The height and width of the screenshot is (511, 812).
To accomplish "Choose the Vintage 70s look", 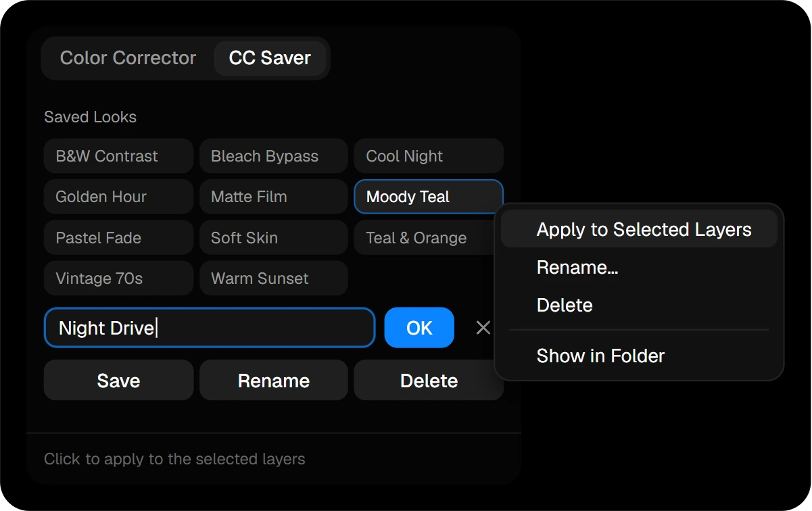I will point(118,278).
